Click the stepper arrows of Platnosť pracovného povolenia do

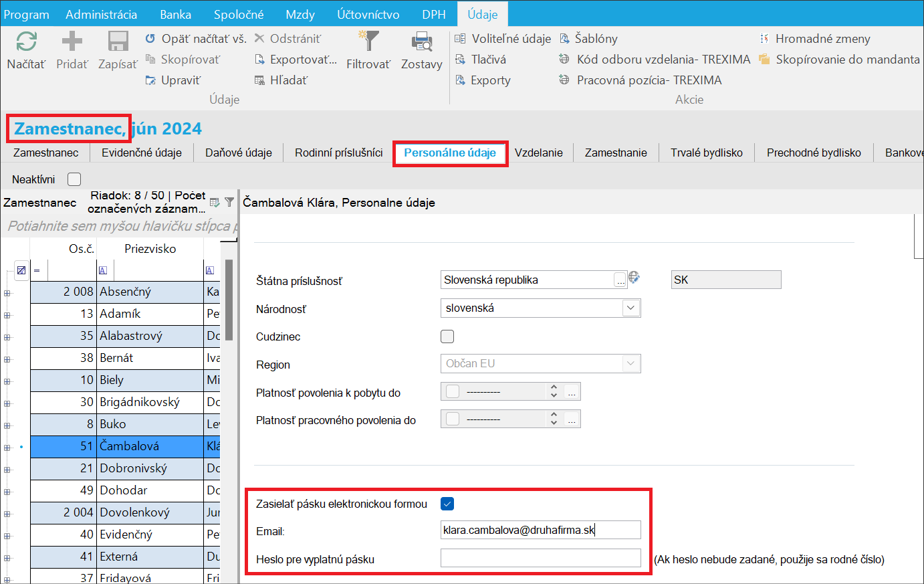click(x=554, y=419)
